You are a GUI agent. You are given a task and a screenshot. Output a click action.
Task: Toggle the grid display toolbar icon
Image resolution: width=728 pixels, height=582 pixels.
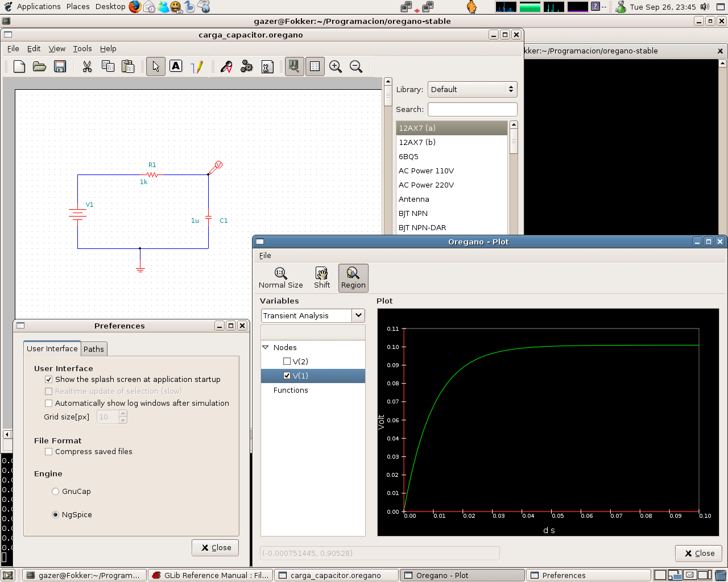[x=315, y=66]
